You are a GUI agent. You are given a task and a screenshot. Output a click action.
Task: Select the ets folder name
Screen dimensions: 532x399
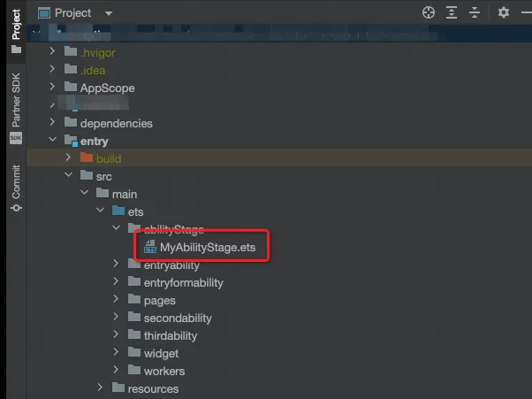coord(136,212)
